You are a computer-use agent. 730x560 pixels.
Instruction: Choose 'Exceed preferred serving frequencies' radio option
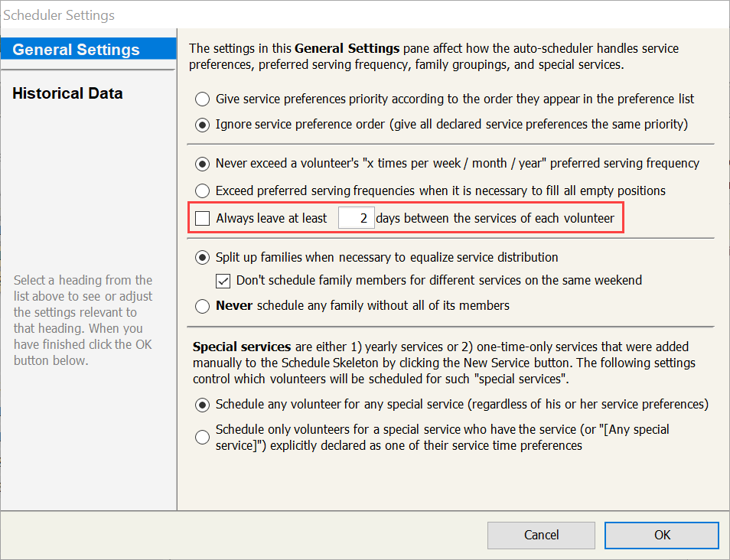(x=203, y=190)
